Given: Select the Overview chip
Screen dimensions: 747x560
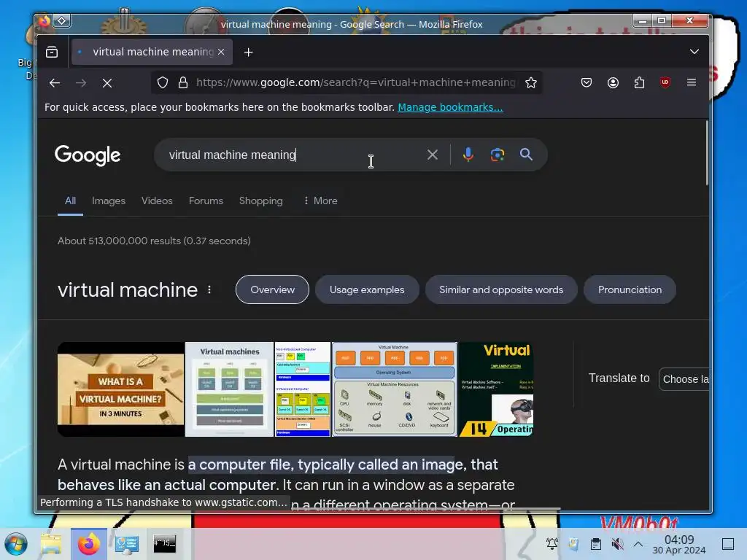Looking at the screenshot, I should click(x=272, y=289).
